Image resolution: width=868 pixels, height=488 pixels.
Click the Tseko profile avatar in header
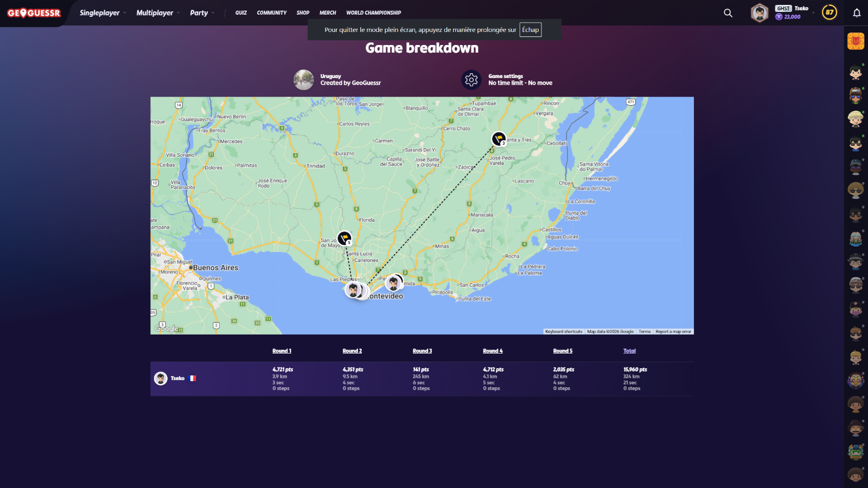click(x=759, y=13)
